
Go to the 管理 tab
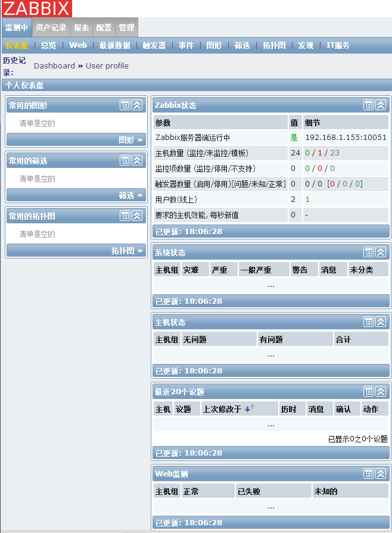point(127,27)
